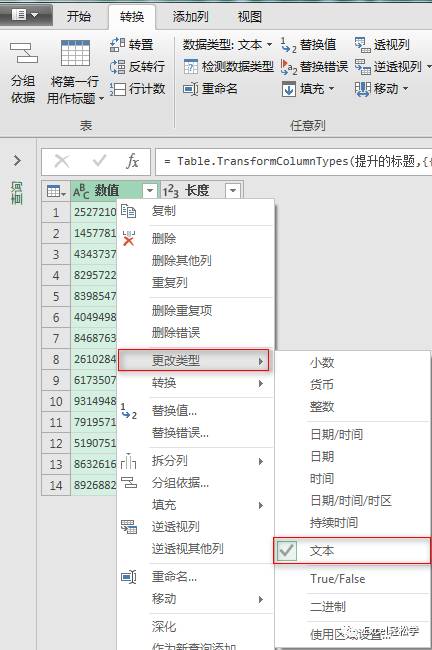
Task: Click the 拆分列 split column icon
Action: pyautogui.click(x=129, y=461)
